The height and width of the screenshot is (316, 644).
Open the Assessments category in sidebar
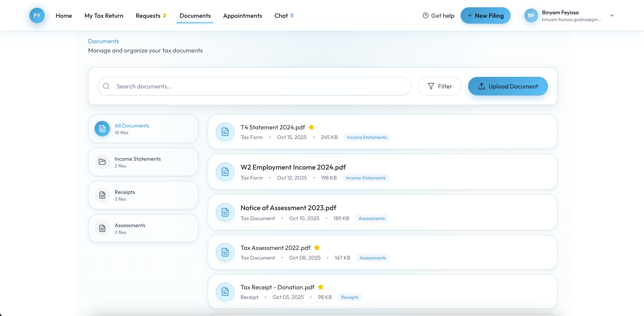click(143, 228)
